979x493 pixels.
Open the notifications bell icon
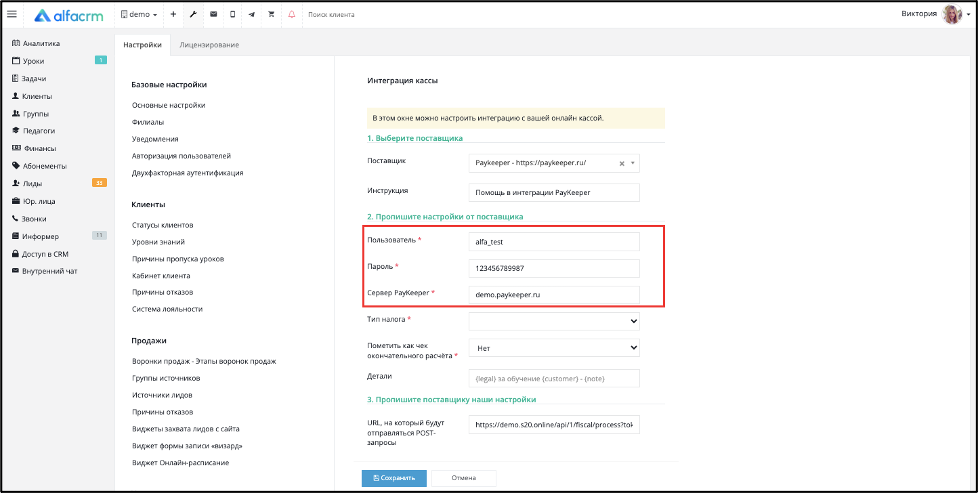(292, 14)
